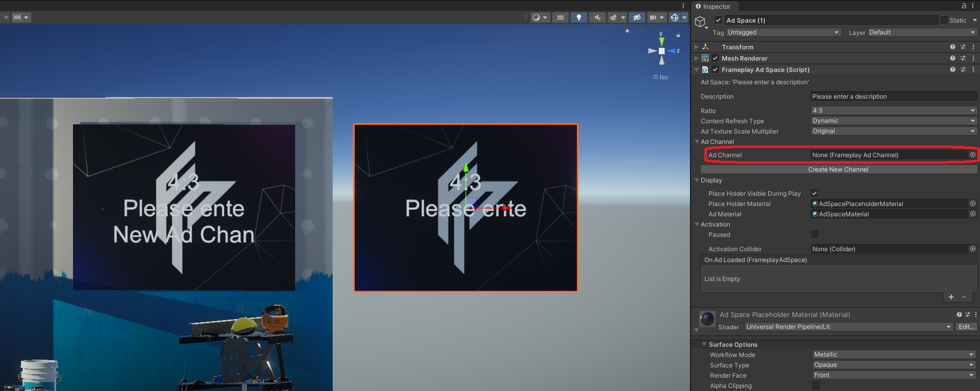
Task: Check the Paused checkbox
Action: point(814,234)
